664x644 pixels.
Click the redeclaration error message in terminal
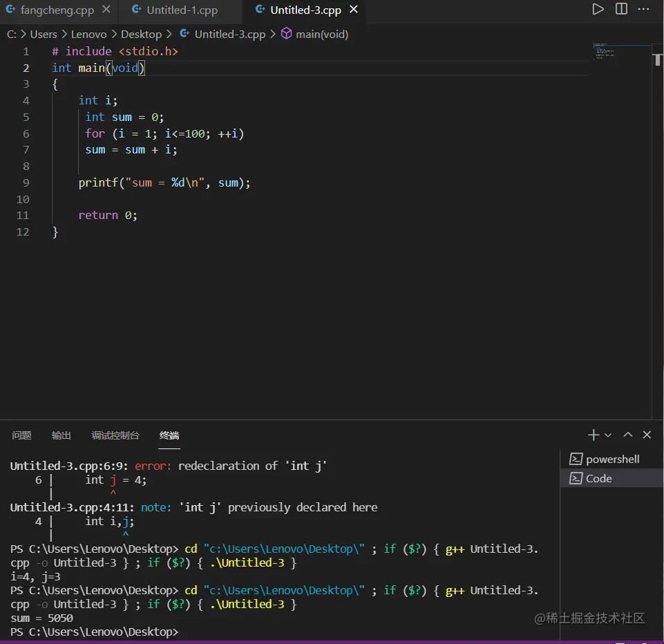[x=168, y=466]
